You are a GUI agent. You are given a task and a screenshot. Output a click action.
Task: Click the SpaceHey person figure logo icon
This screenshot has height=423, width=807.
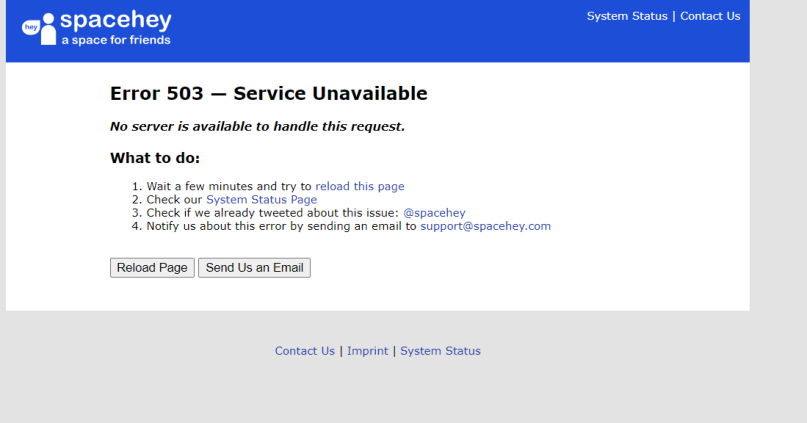coord(48,30)
